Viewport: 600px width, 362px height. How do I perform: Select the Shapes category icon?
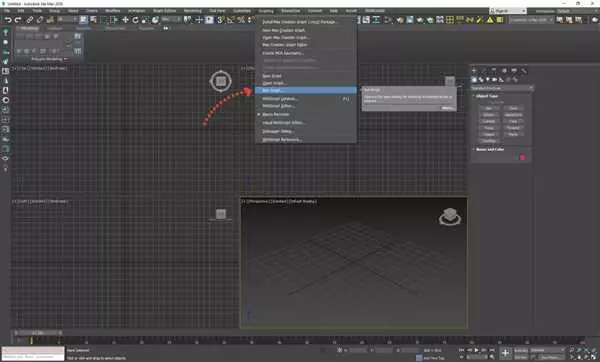pyautogui.click(x=481, y=80)
